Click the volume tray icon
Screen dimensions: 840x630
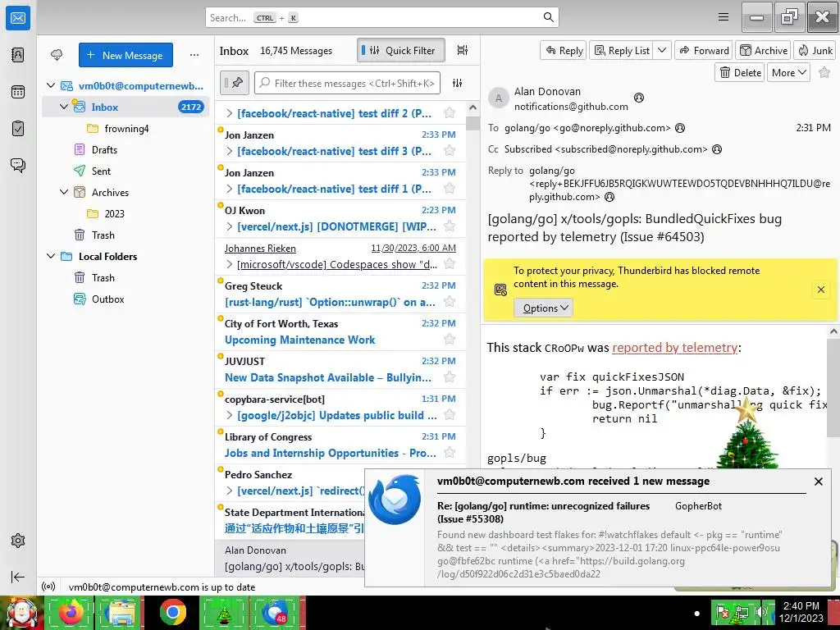(x=760, y=611)
